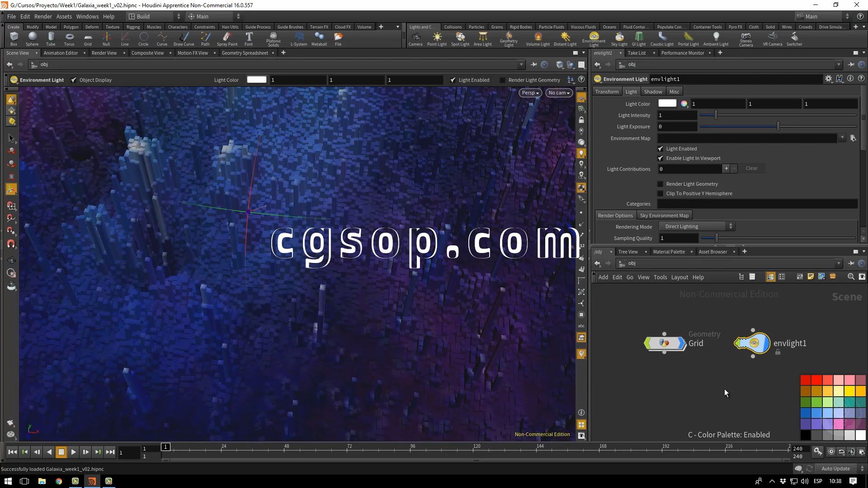This screenshot has width=868, height=488.
Task: Open the Rendering Mode dropdown
Action: pyautogui.click(x=697, y=226)
